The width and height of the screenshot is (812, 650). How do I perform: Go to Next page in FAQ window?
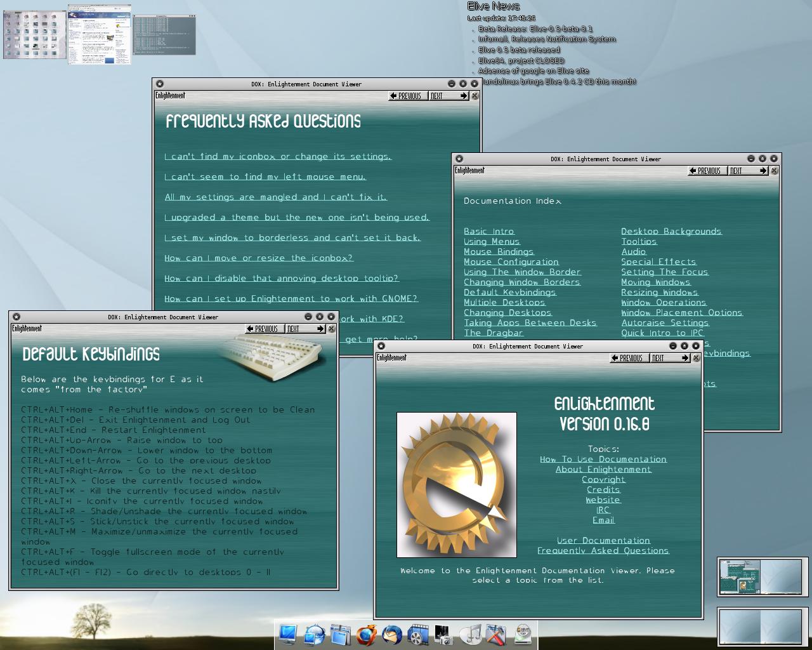pyautogui.click(x=449, y=96)
